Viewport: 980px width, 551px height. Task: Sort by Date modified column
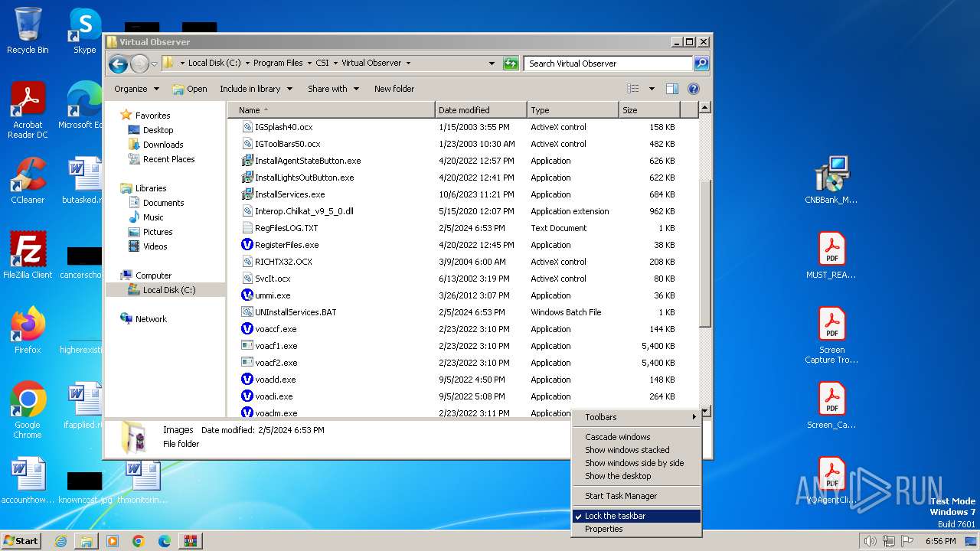(x=481, y=110)
